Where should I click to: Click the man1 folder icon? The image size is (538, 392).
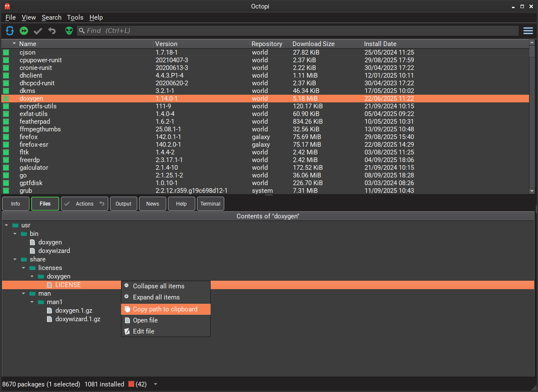(x=41, y=302)
